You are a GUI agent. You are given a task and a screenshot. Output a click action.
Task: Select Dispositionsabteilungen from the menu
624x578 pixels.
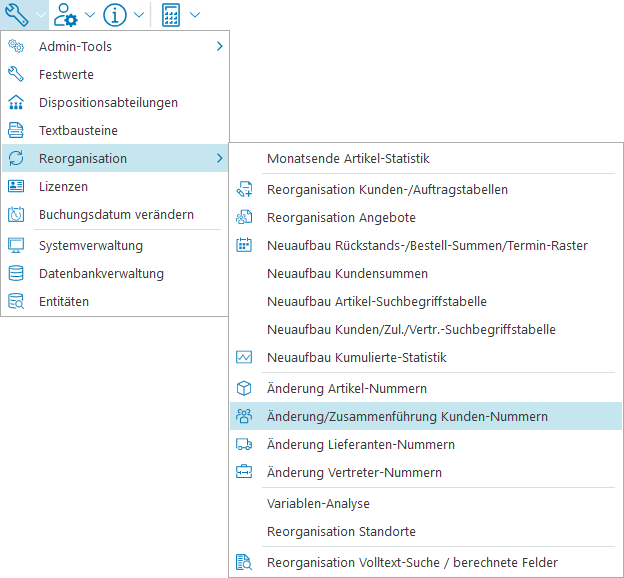click(108, 102)
